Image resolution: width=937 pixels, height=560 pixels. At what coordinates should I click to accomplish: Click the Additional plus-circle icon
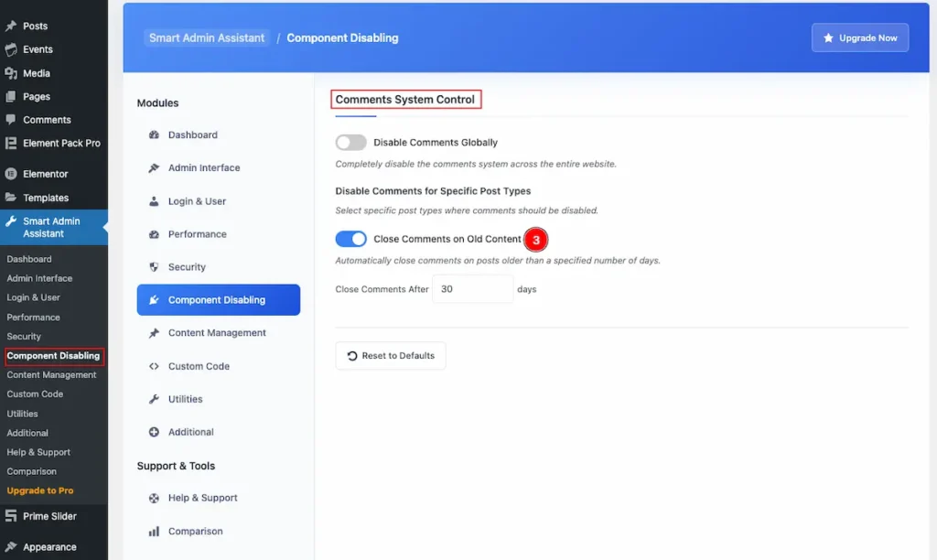coord(154,432)
